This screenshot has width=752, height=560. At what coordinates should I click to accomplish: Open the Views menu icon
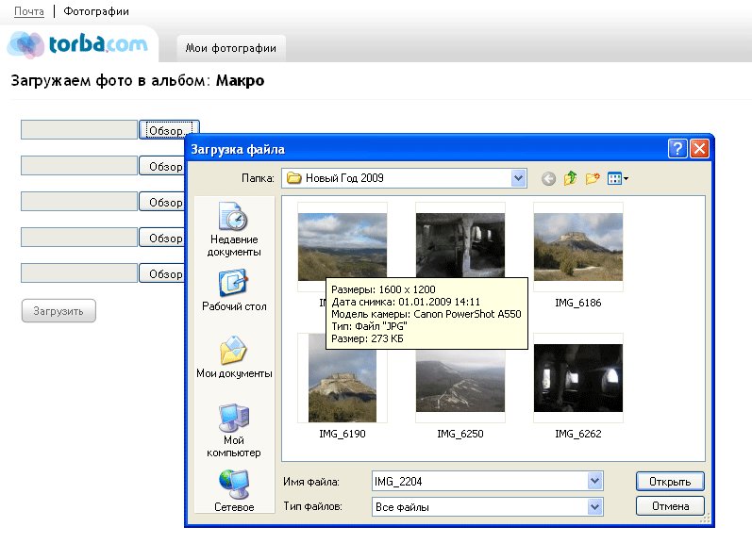(618, 178)
